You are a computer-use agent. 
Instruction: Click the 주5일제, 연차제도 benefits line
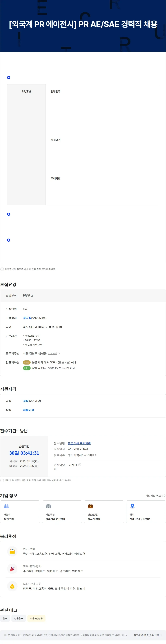point(53,571)
